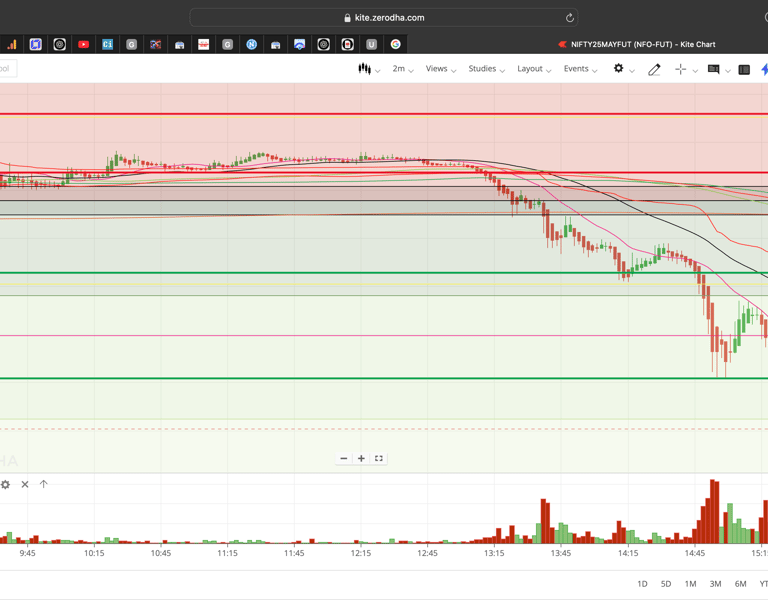
Task: Open chart settings gear in toolbar
Action: pos(618,68)
